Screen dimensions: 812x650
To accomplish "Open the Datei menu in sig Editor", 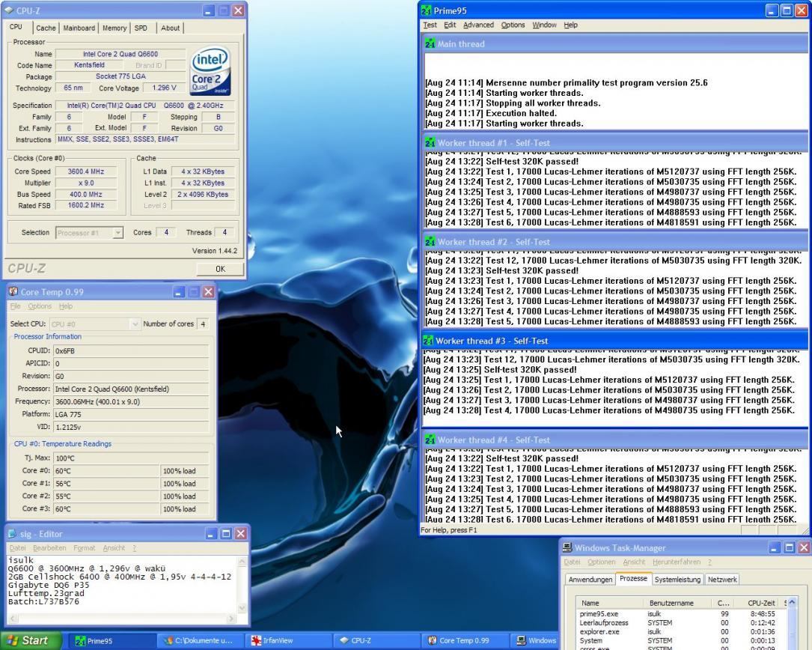I will click(17, 548).
